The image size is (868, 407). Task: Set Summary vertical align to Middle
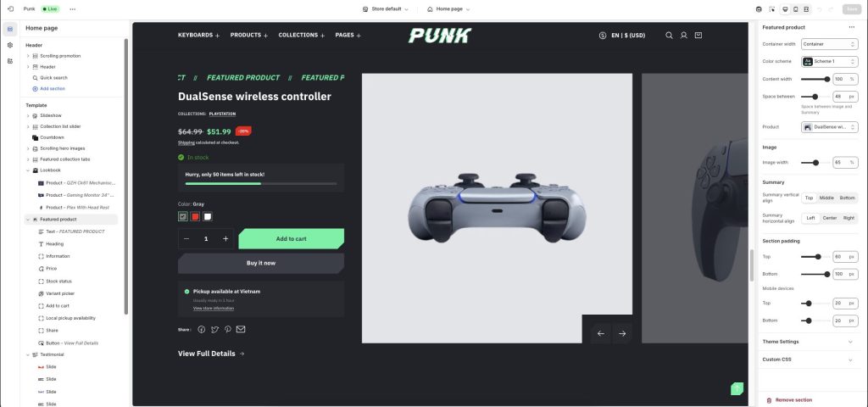(826, 198)
